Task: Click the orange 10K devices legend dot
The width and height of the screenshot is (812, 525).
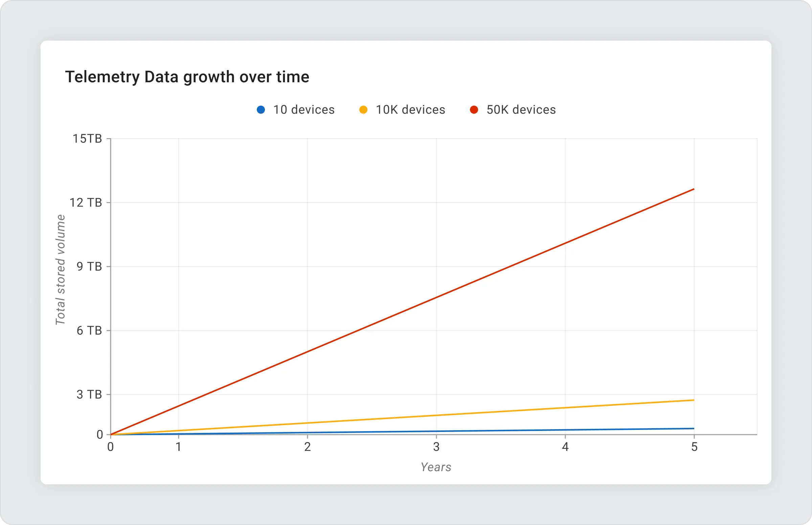Action: [x=363, y=110]
